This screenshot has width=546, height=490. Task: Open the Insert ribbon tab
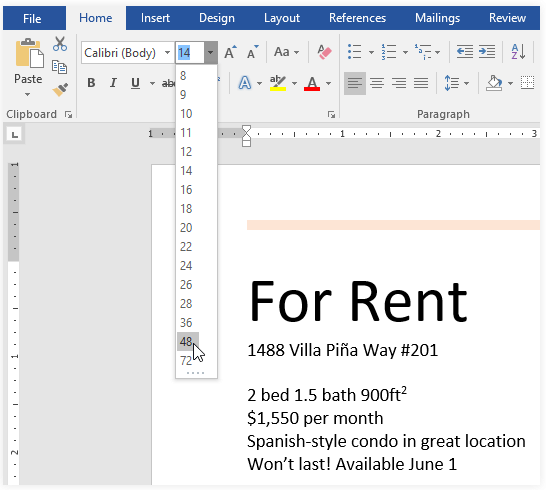[x=155, y=18]
